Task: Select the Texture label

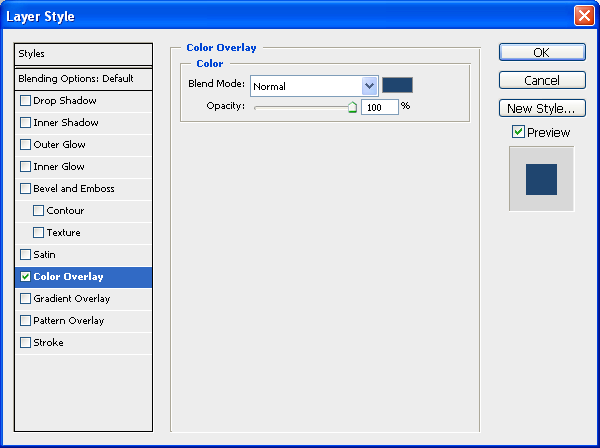Action: pyautogui.click(x=64, y=233)
